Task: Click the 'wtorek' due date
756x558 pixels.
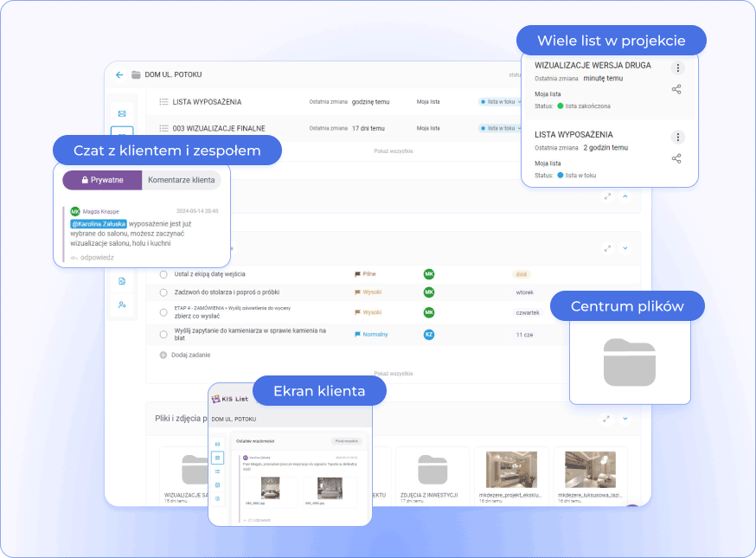Action: click(524, 292)
